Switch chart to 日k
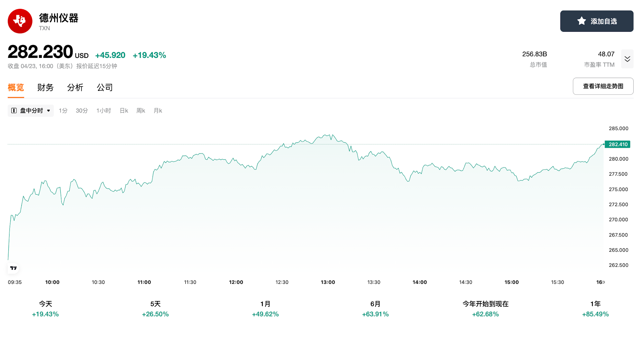Screen dimensions: 644x346 tap(124, 110)
